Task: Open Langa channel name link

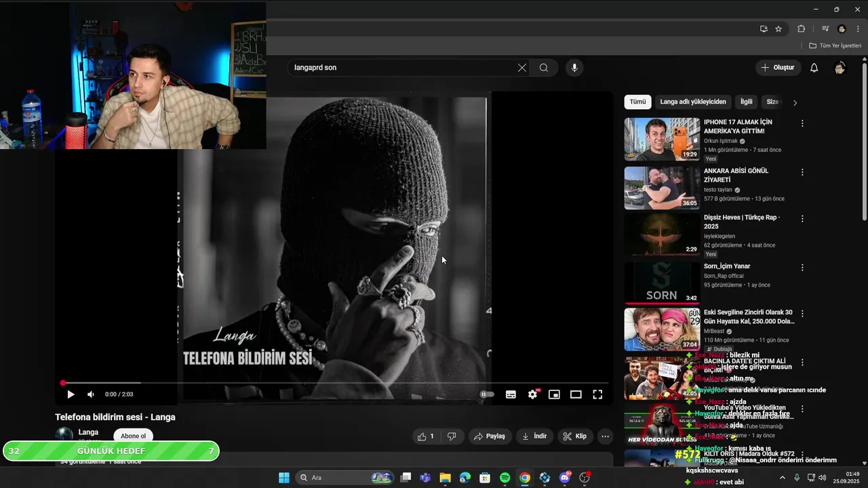Action: (88, 432)
